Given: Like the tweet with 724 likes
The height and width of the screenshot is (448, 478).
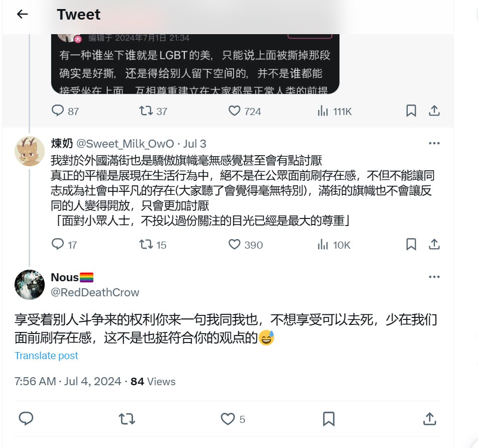Looking at the screenshot, I should [x=245, y=111].
